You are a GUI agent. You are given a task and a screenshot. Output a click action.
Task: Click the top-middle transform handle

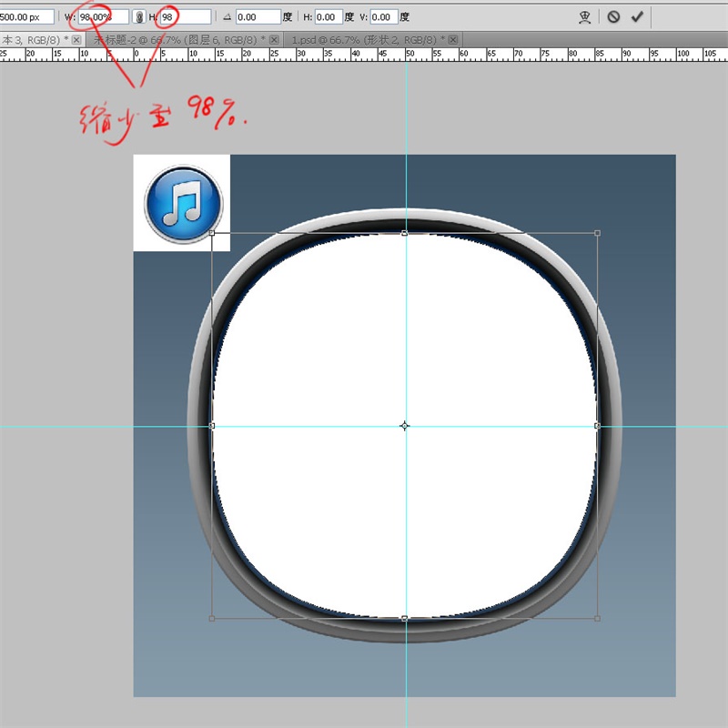pyautogui.click(x=404, y=233)
